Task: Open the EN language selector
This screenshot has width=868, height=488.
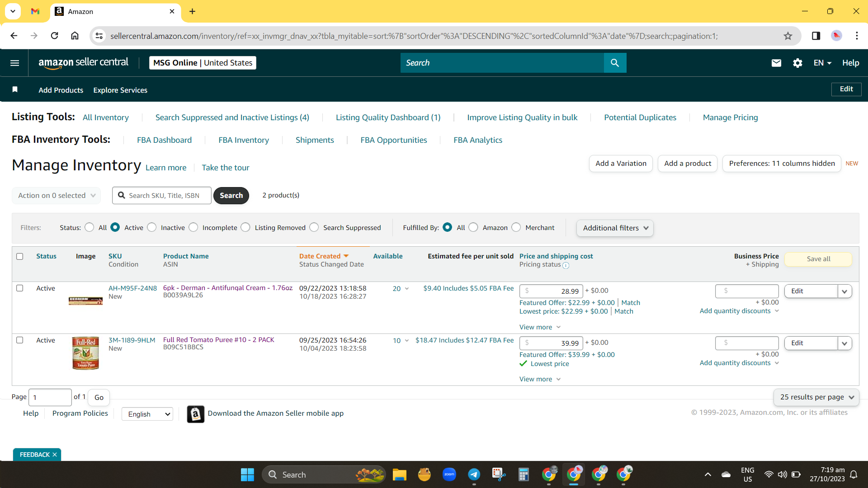Action: pyautogui.click(x=822, y=63)
